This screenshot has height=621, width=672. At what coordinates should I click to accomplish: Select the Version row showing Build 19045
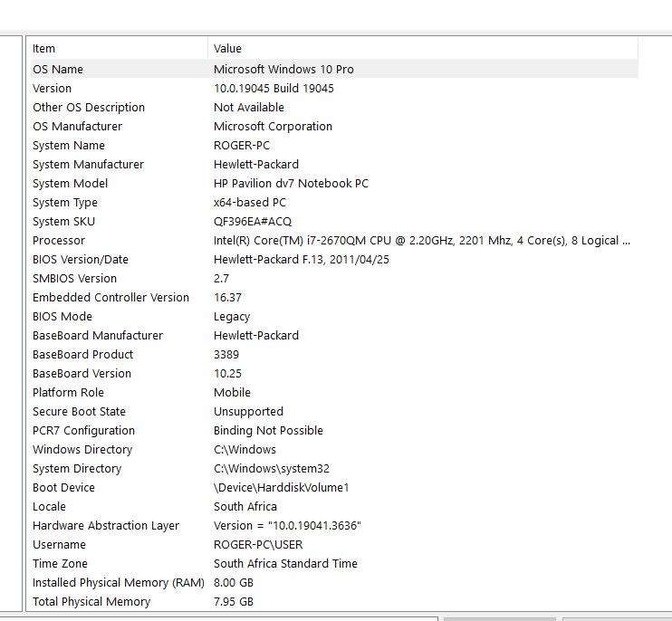(x=53, y=88)
